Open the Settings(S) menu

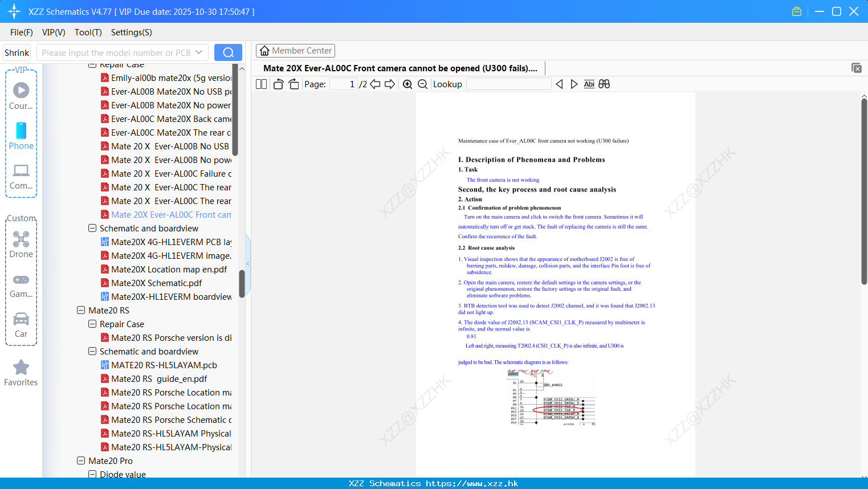coord(132,32)
